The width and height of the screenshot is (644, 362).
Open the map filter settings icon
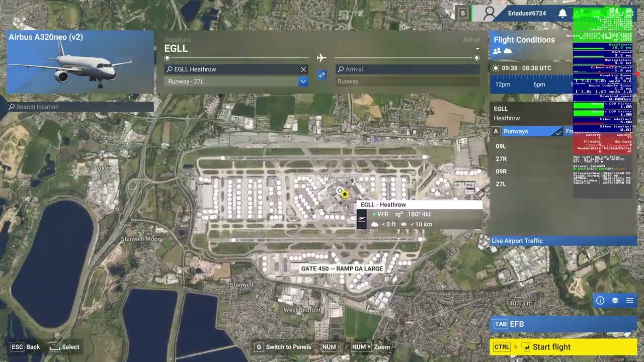629,301
